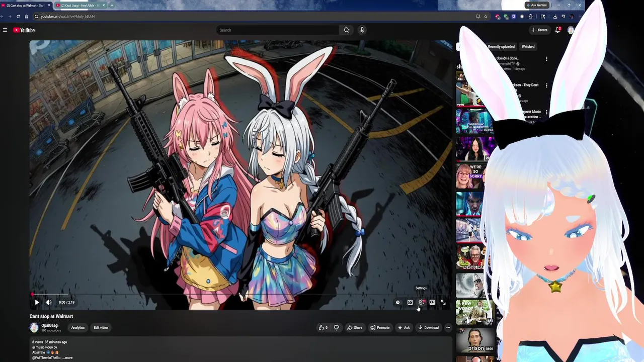The width and height of the screenshot is (644, 362).
Task: Close the Opal Usagi browser tab
Action: (104, 5)
